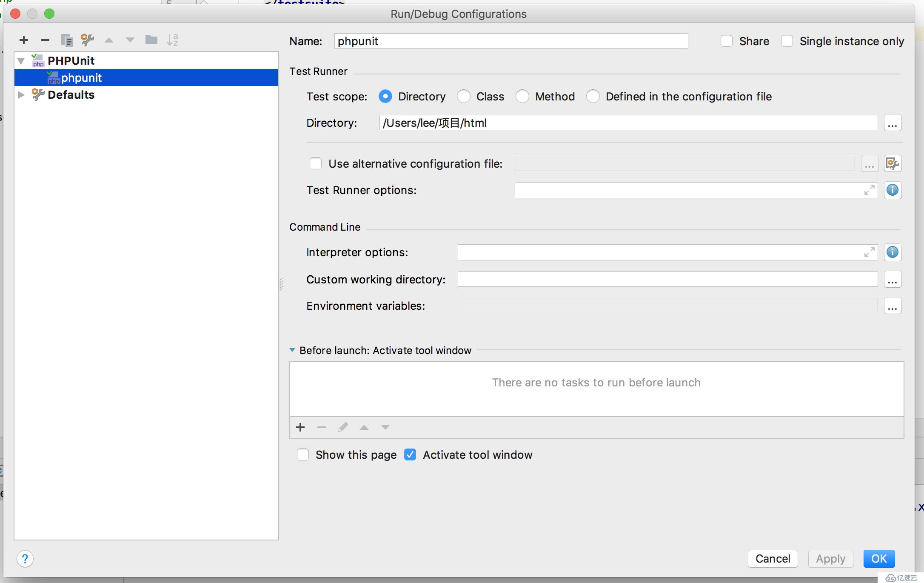Show info for Test Runner options

click(x=893, y=190)
